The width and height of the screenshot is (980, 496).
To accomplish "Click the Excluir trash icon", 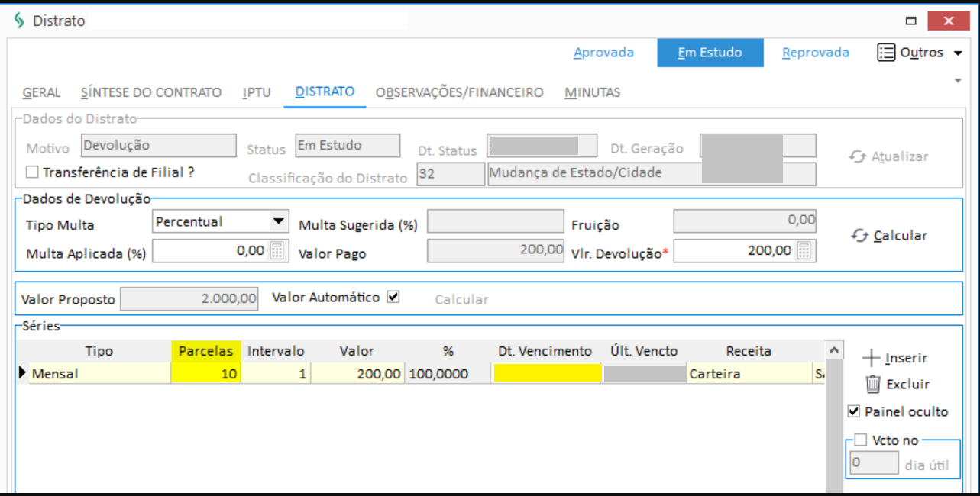I will tap(873, 384).
